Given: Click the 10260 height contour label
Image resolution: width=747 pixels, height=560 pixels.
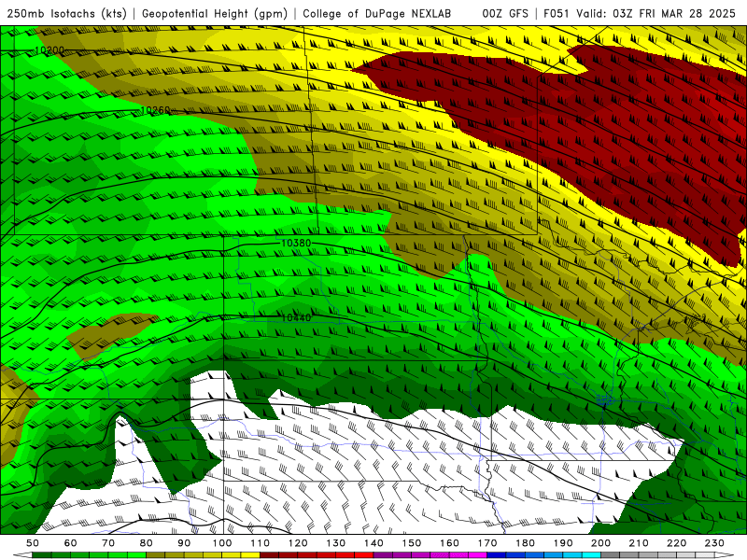Looking at the screenshot, I should coord(156,110).
